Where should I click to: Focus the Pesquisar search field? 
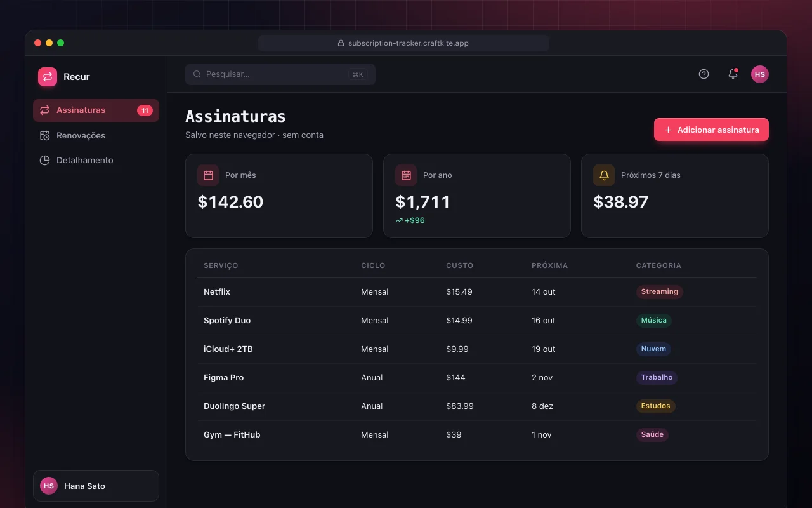[280, 74]
